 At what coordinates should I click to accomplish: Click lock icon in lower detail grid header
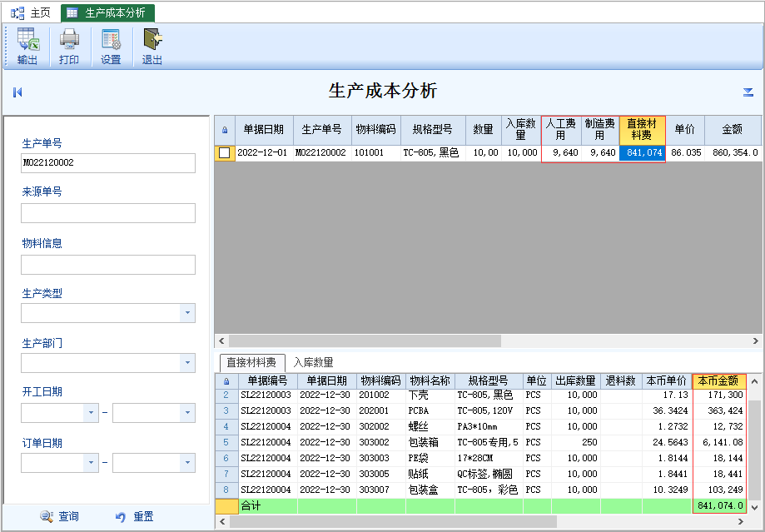click(226, 381)
